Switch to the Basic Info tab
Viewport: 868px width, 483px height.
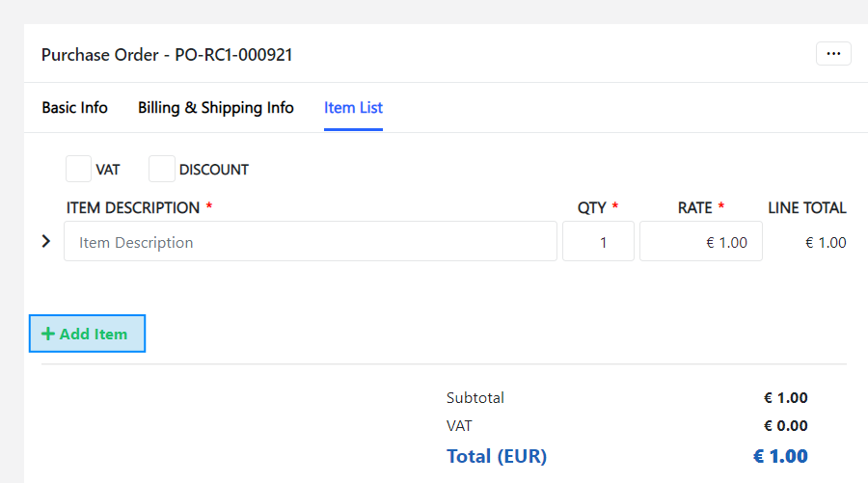[x=74, y=108]
